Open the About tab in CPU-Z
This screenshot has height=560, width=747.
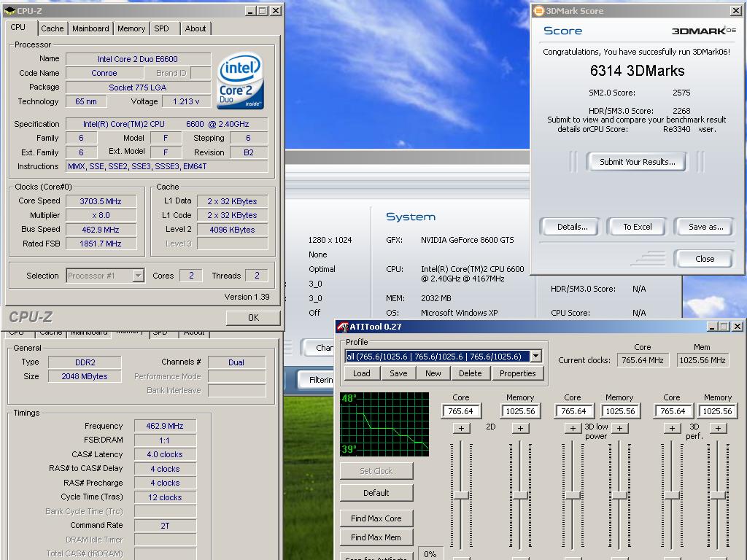196,28
